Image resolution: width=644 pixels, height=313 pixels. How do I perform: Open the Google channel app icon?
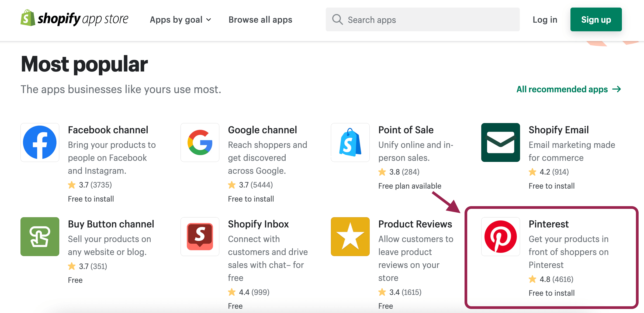point(200,142)
